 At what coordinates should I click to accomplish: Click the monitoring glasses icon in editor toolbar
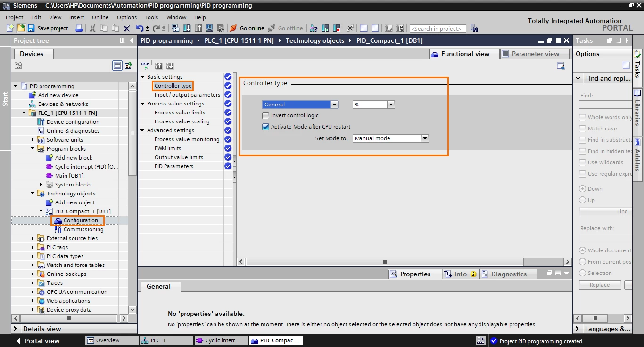click(x=145, y=66)
